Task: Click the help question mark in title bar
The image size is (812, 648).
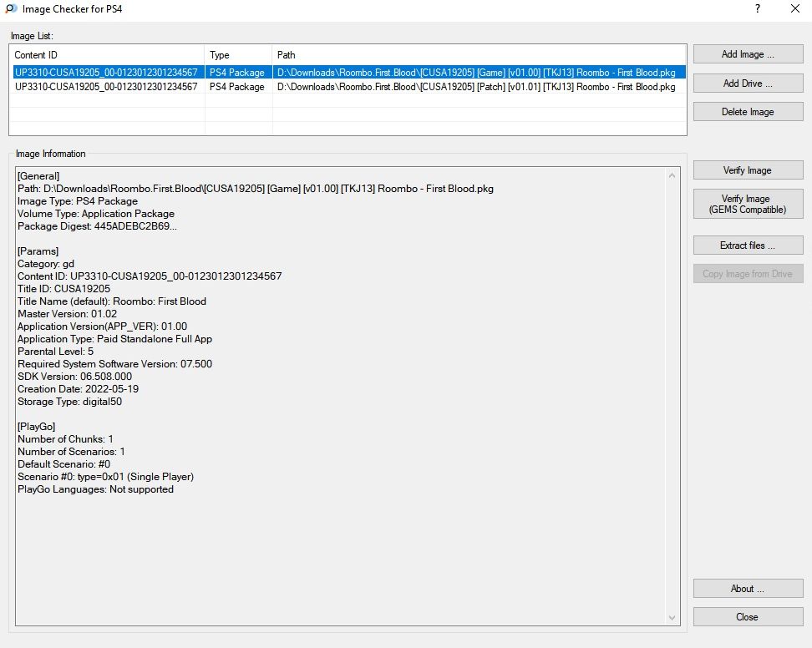Action: point(758,9)
